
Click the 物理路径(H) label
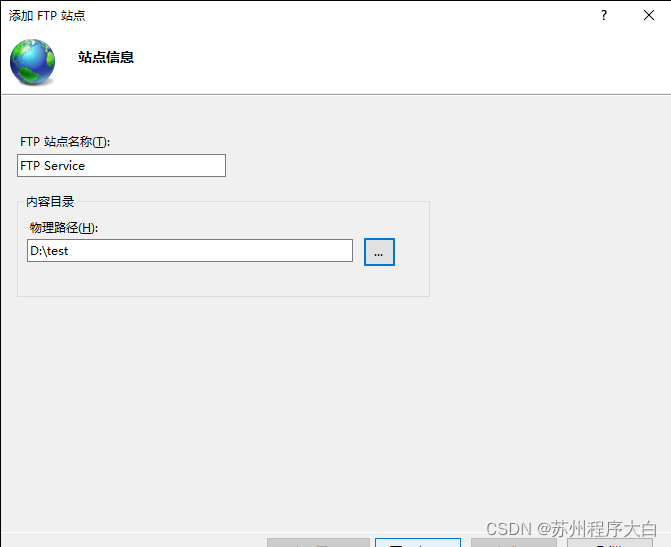[x=64, y=227]
